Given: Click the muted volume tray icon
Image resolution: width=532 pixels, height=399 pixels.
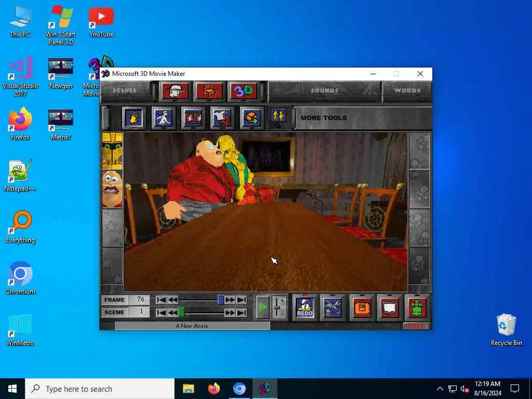Looking at the screenshot, I should [464, 389].
